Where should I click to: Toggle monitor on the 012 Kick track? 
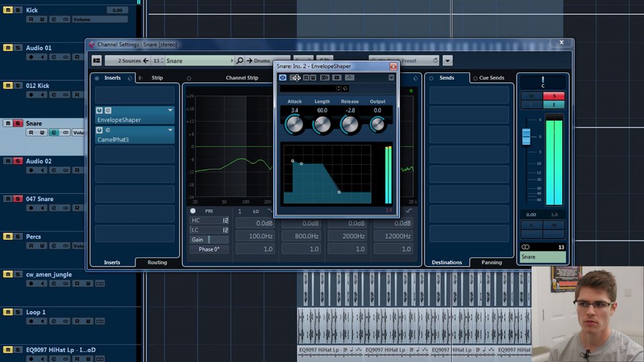click(x=42, y=95)
